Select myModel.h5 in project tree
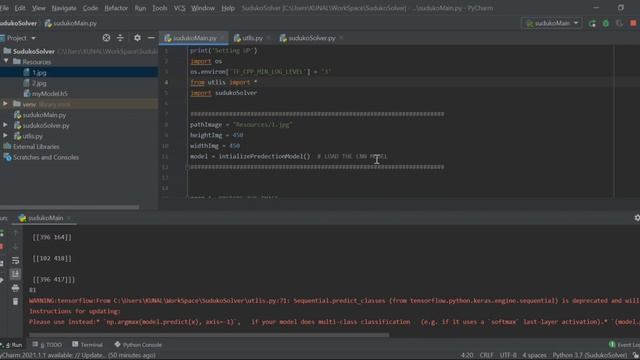This screenshot has height=360, width=640. click(46, 93)
